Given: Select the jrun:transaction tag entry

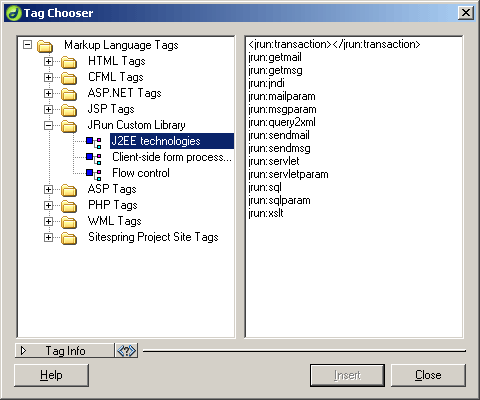Looking at the screenshot, I should point(334,44).
